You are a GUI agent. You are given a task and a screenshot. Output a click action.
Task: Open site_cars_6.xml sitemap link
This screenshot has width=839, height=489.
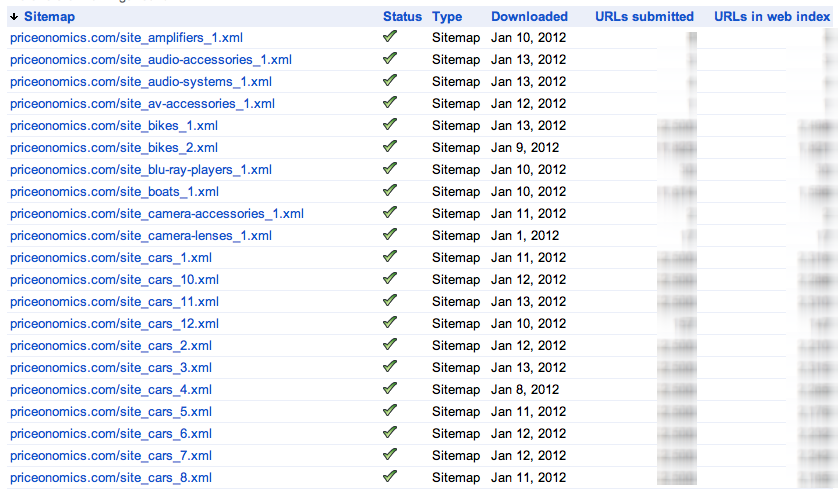coord(111,433)
